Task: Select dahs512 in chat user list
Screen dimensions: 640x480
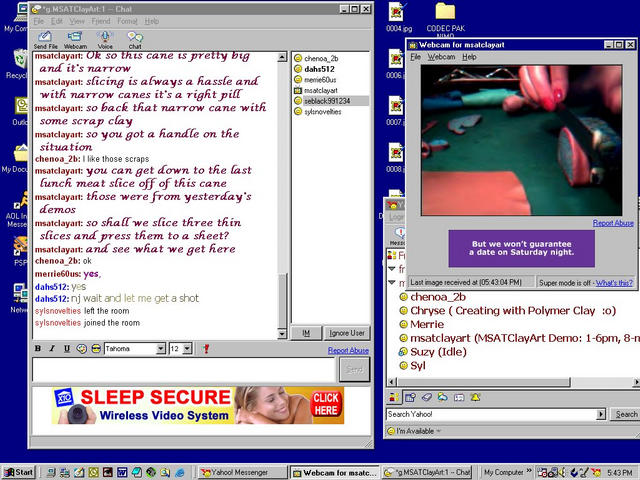Action: click(x=319, y=69)
